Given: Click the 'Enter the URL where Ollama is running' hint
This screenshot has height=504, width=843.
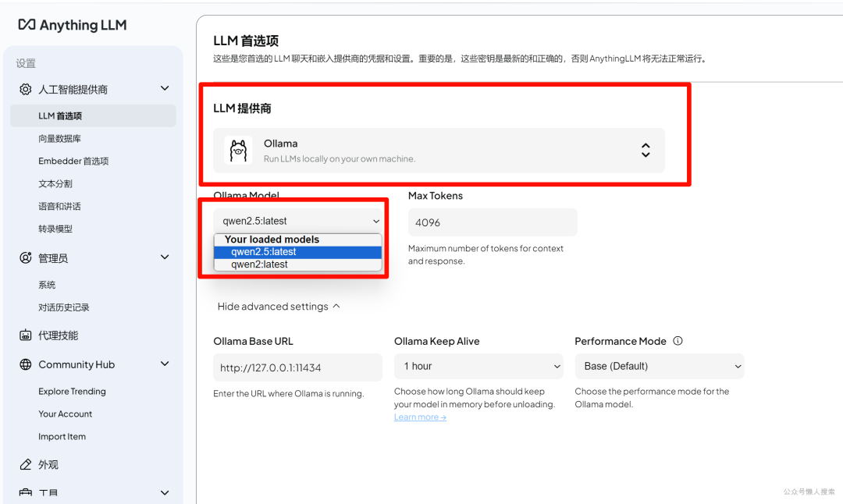Looking at the screenshot, I should tap(289, 393).
